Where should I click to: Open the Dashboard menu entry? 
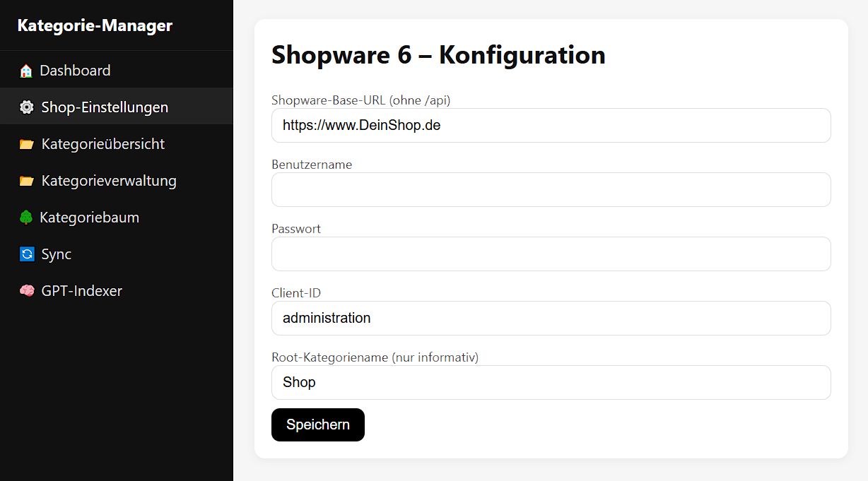pyautogui.click(x=74, y=70)
